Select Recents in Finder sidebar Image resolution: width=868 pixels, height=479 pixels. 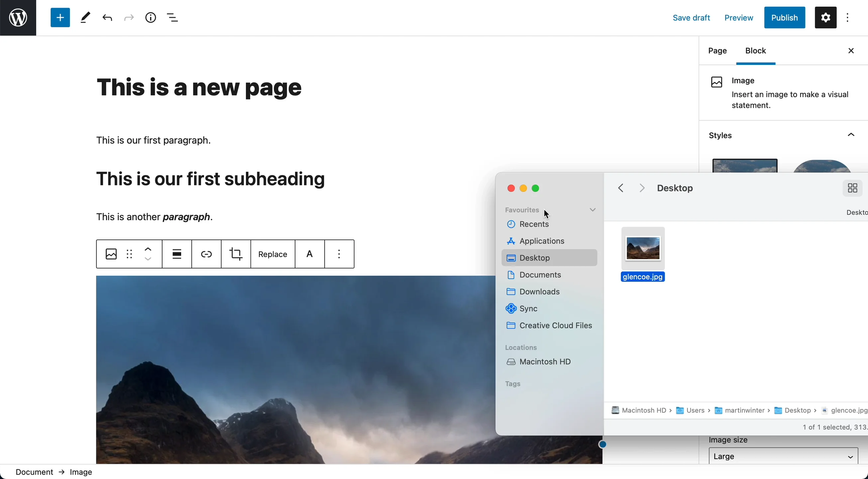click(549, 224)
